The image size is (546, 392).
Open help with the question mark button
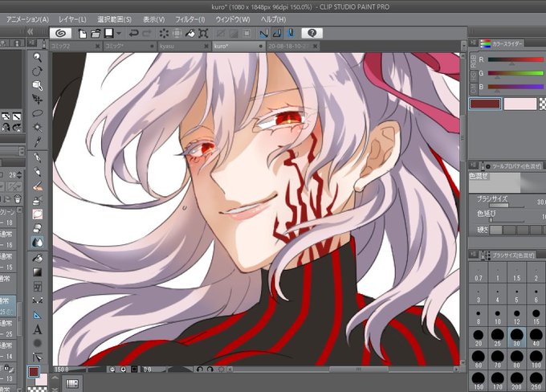click(x=312, y=33)
